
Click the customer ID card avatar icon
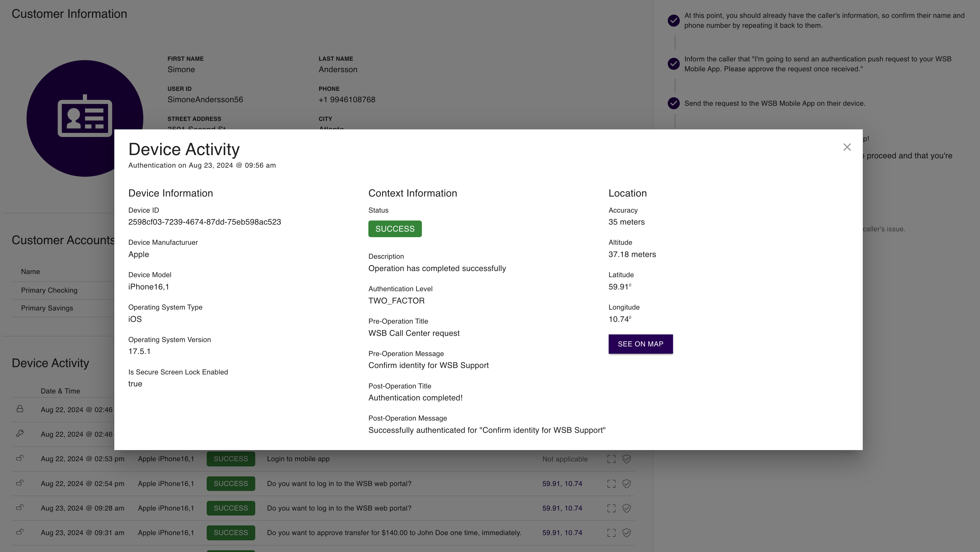tap(85, 118)
